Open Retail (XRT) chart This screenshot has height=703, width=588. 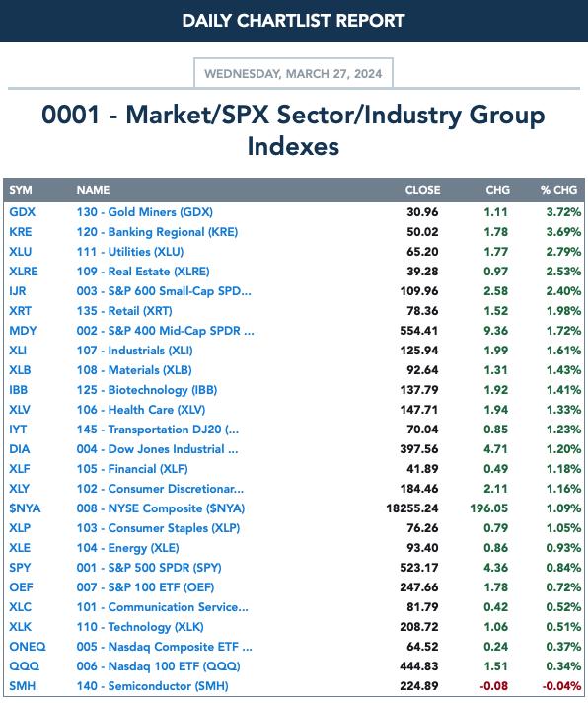124,311
